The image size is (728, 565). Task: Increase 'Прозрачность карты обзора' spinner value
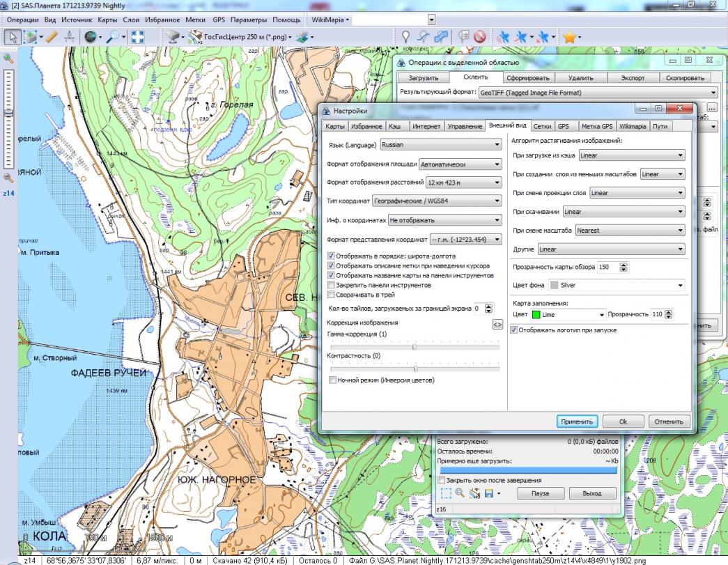624,264
